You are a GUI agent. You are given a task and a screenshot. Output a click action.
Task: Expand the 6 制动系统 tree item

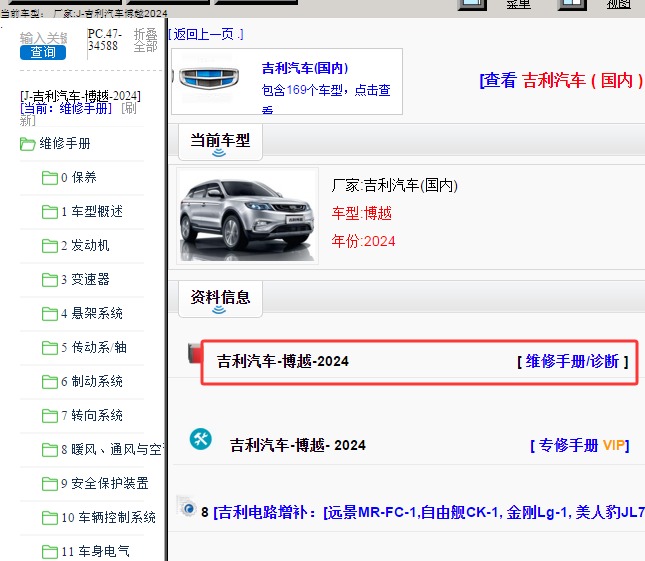tap(92, 381)
